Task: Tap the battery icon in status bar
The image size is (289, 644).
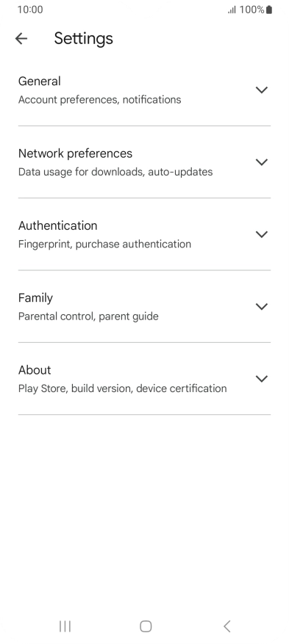Action: pyautogui.click(x=269, y=10)
